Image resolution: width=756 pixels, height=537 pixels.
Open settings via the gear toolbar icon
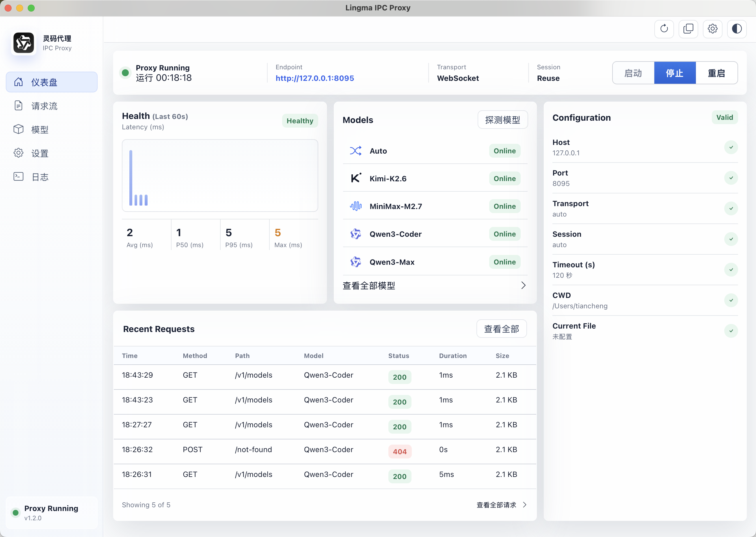[712, 29]
